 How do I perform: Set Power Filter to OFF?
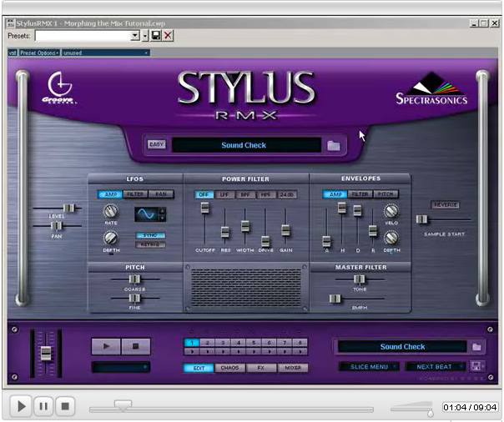[x=204, y=194]
